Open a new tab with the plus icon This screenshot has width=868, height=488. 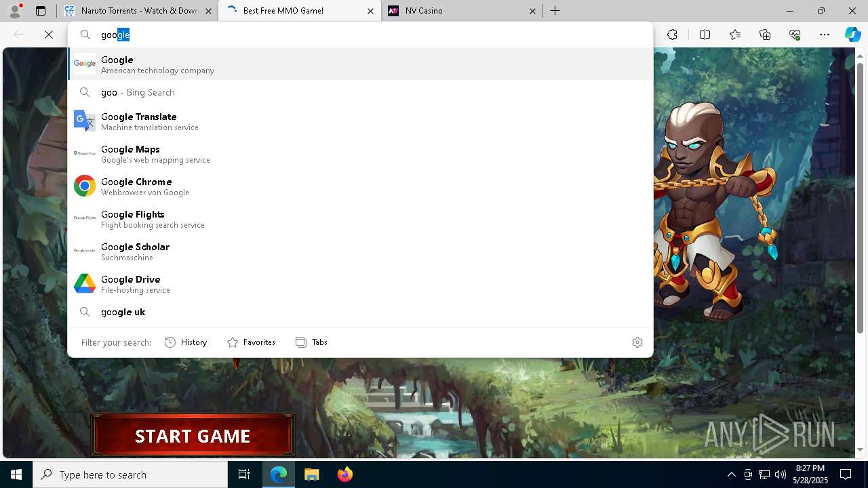pyautogui.click(x=555, y=11)
